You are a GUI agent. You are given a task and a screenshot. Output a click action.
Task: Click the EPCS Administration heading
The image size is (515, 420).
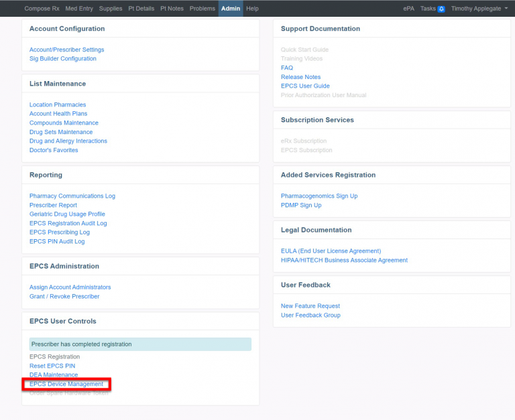[x=64, y=266]
